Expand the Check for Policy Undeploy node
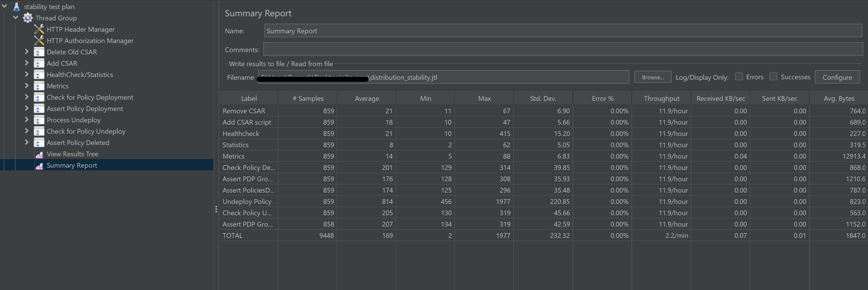 point(27,131)
